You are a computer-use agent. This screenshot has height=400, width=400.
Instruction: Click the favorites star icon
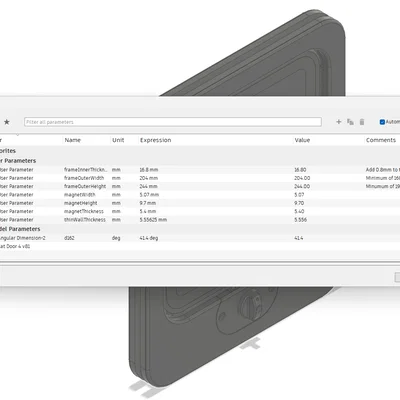coord(7,122)
